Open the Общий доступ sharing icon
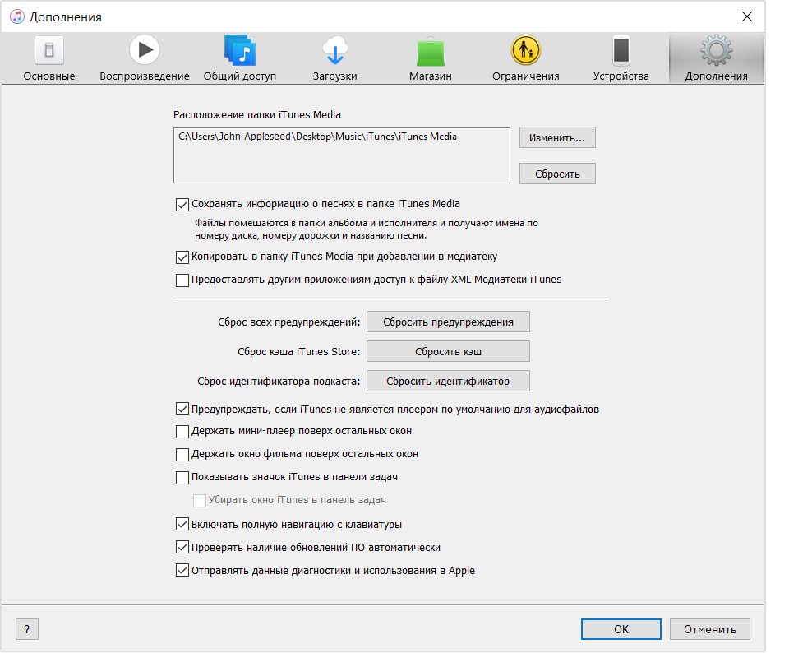The width and height of the screenshot is (812, 653). click(240, 51)
